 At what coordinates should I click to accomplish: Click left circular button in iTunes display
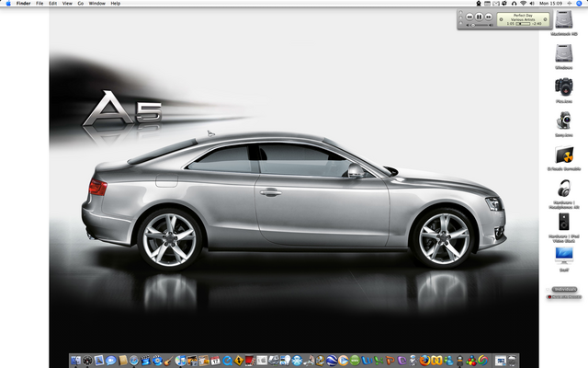point(502,19)
